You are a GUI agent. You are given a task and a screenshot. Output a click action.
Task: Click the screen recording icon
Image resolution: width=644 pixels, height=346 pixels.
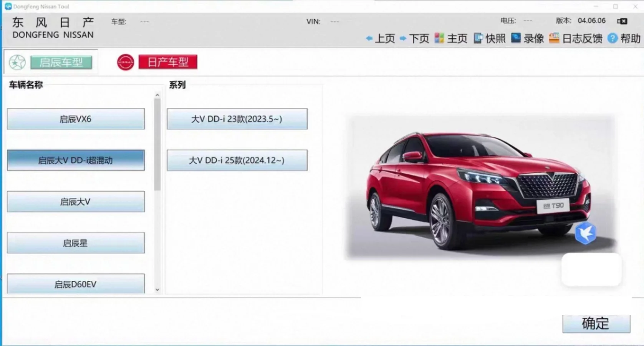coord(516,38)
